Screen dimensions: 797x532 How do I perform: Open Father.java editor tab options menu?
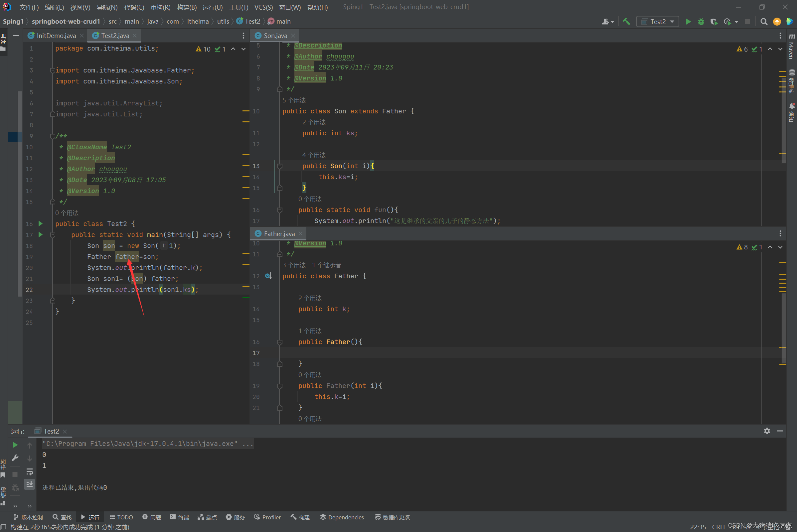[x=780, y=233]
